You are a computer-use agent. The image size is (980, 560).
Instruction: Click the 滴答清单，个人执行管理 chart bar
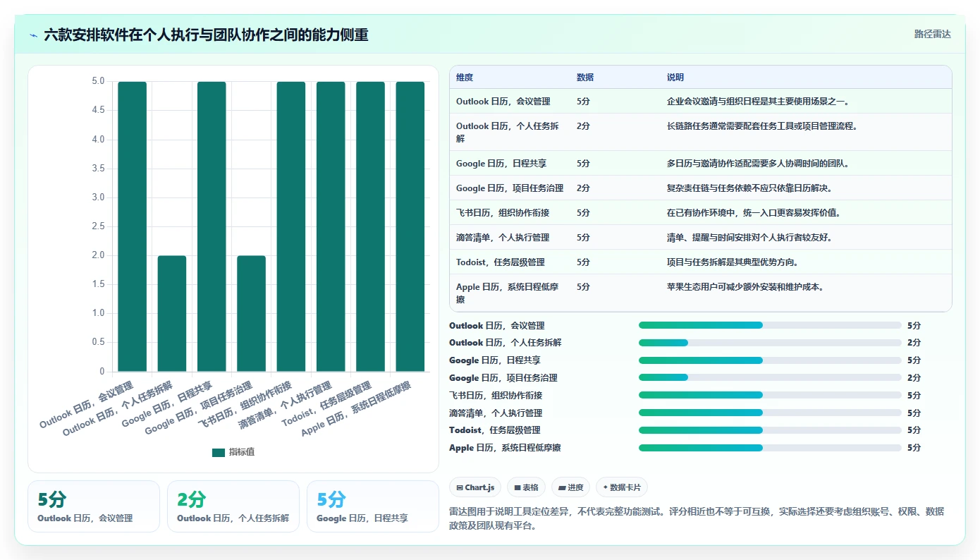coord(331,226)
